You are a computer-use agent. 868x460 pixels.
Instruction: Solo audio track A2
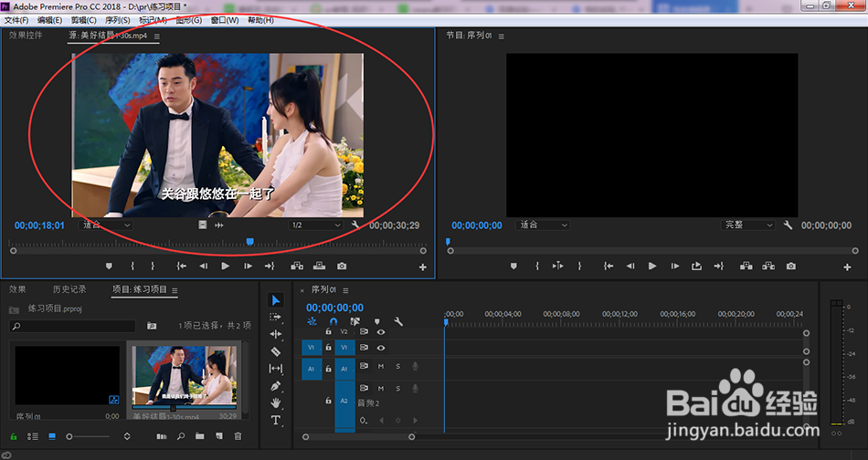click(x=398, y=389)
